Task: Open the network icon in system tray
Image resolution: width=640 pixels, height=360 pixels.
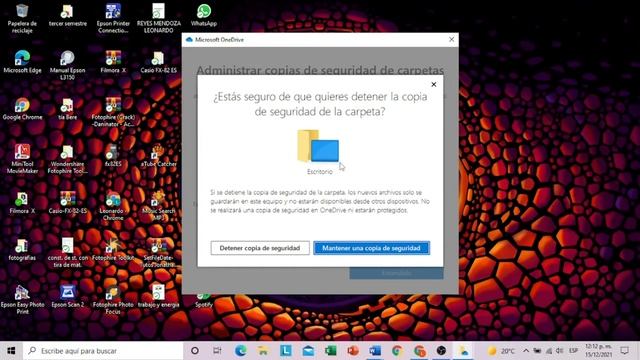Action: 549,351
